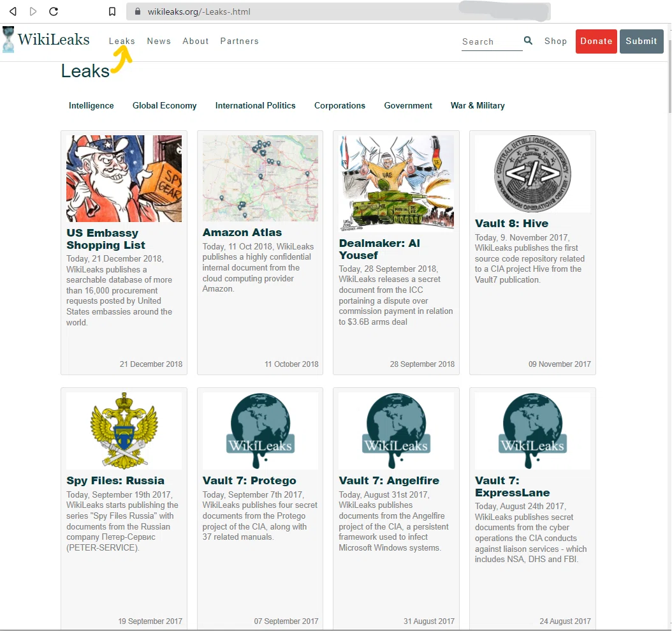Click the red Donate button
The width and height of the screenshot is (672, 631).
(596, 41)
